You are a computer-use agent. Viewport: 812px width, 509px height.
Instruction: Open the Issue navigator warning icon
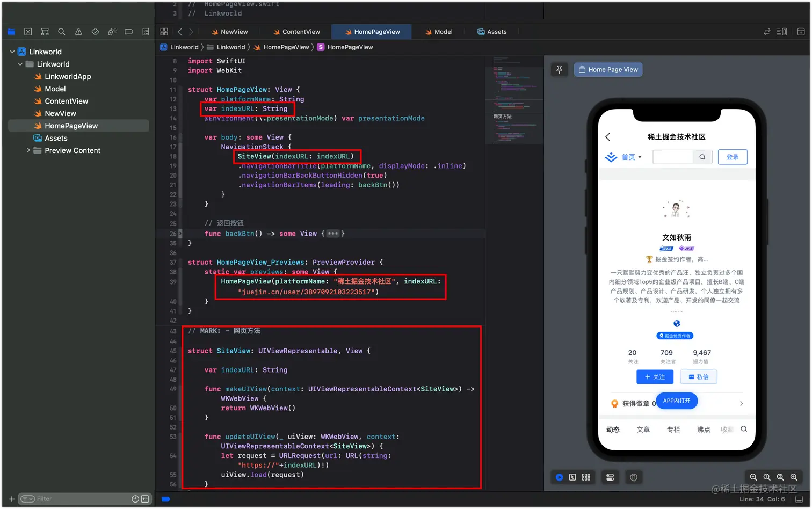click(x=78, y=32)
